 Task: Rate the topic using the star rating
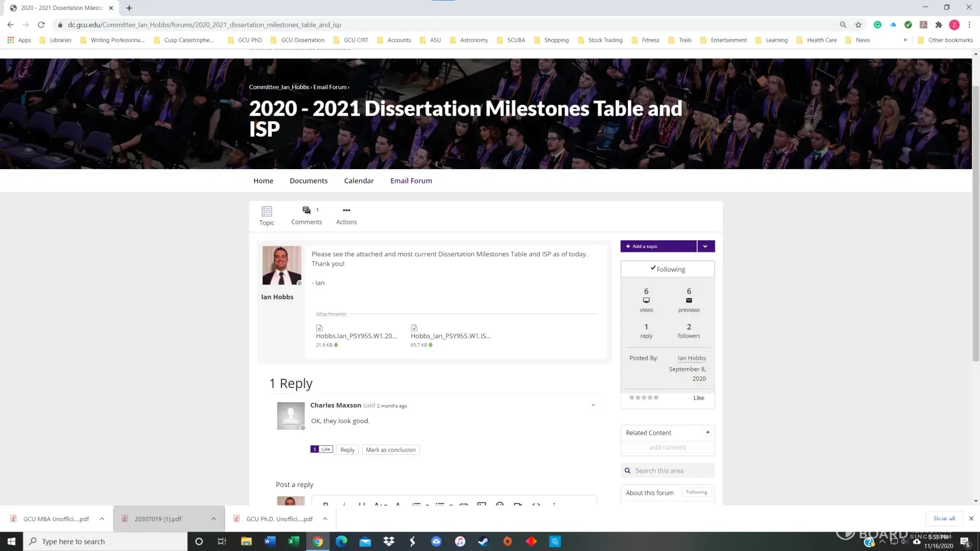point(644,398)
